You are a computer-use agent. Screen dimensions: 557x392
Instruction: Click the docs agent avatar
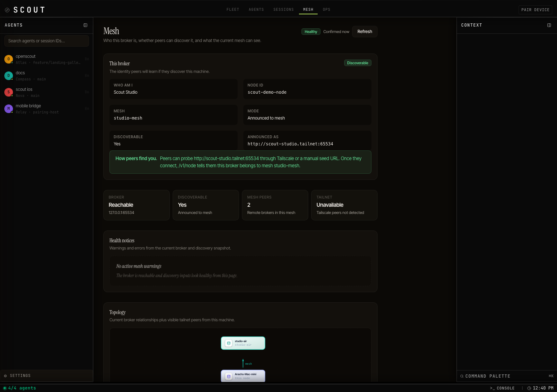click(x=9, y=76)
